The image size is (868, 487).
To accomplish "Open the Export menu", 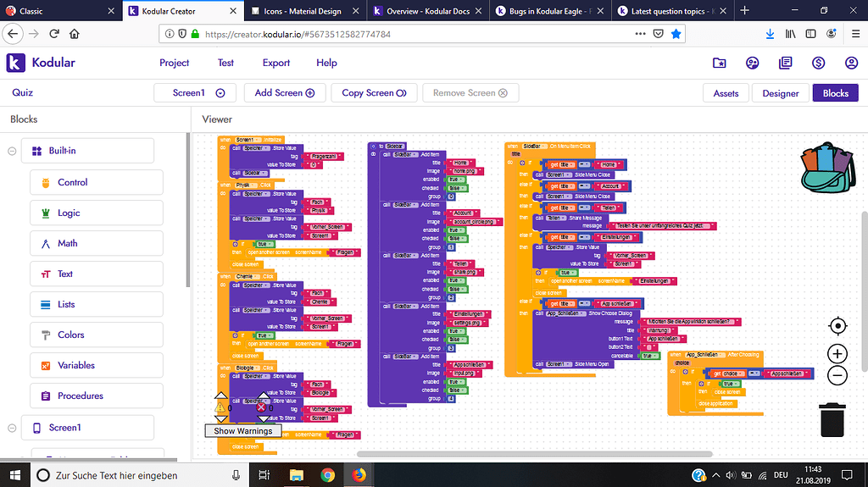I will click(x=276, y=63).
